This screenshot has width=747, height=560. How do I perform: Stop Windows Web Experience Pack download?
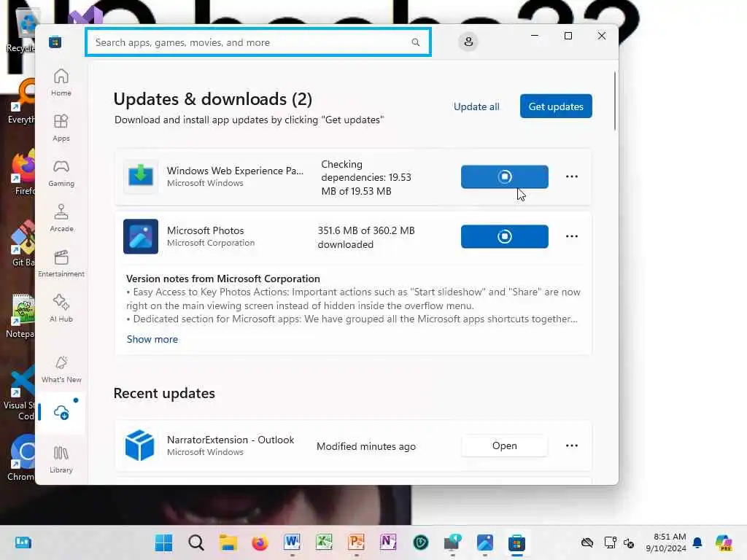tap(505, 176)
